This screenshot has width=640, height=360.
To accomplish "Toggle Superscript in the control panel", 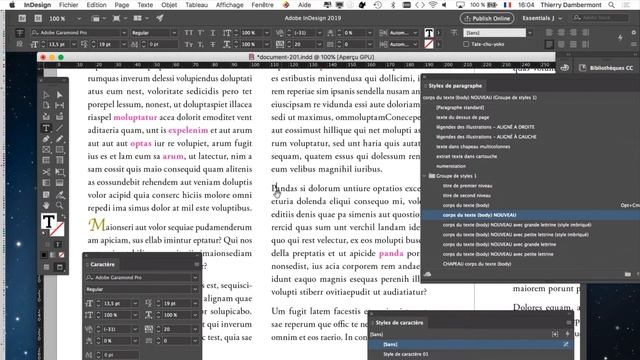I will 201,33.
